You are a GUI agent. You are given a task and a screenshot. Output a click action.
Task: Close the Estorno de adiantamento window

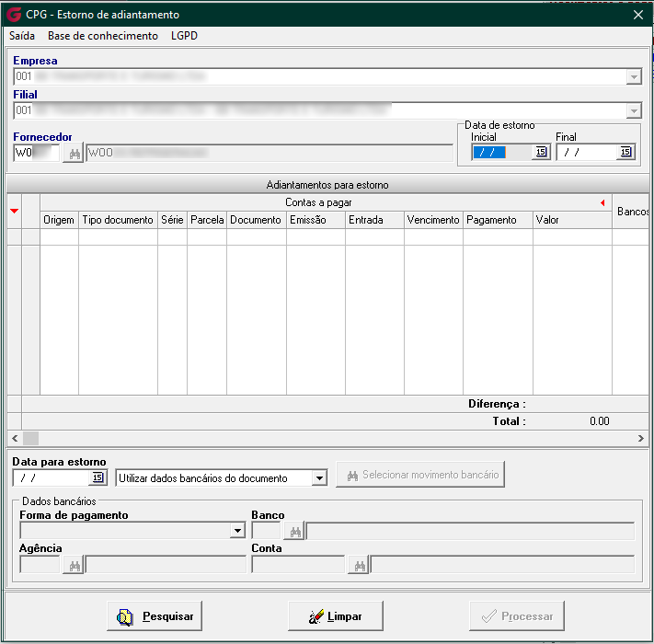click(x=638, y=15)
